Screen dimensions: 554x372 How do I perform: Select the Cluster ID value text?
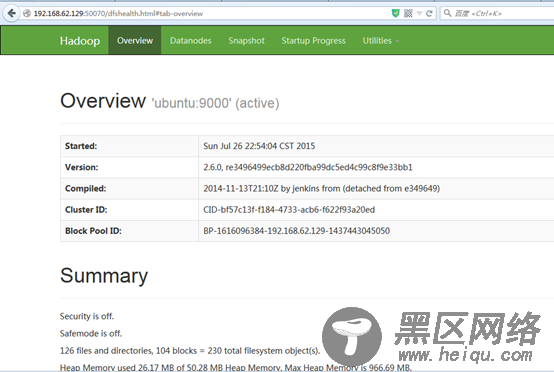click(x=289, y=209)
